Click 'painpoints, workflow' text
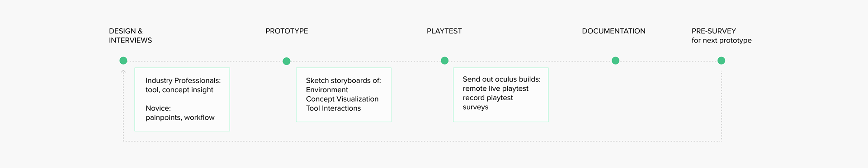The image size is (868, 168). (180, 117)
